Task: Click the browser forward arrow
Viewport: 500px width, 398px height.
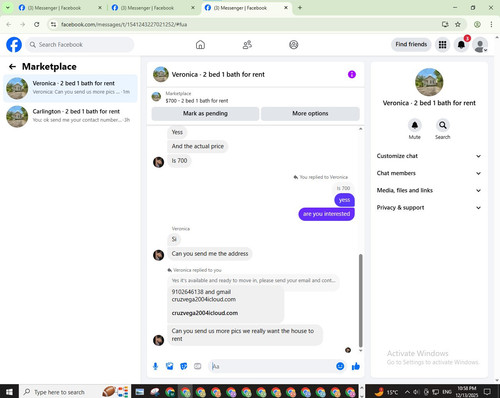Action: pos(22,24)
